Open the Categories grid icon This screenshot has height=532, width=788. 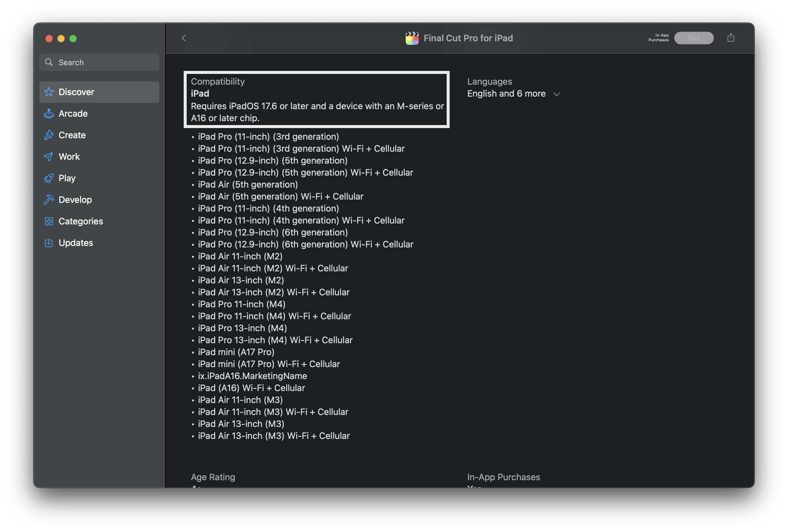[x=49, y=221]
